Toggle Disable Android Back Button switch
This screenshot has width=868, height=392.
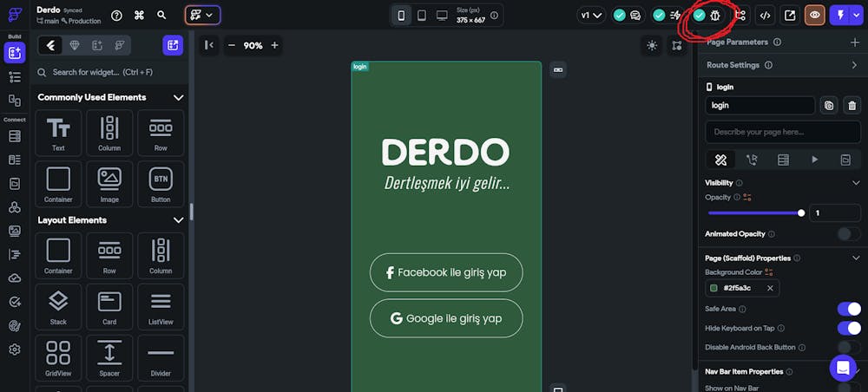[849, 347]
